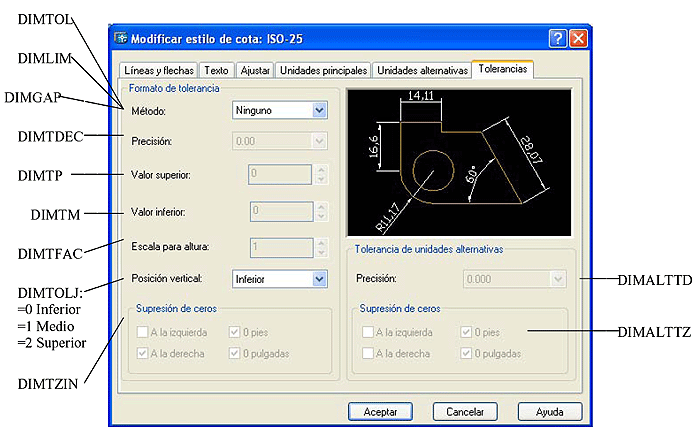
Task: Decrease Escala para altura with the down arrow
Action: [321, 253]
